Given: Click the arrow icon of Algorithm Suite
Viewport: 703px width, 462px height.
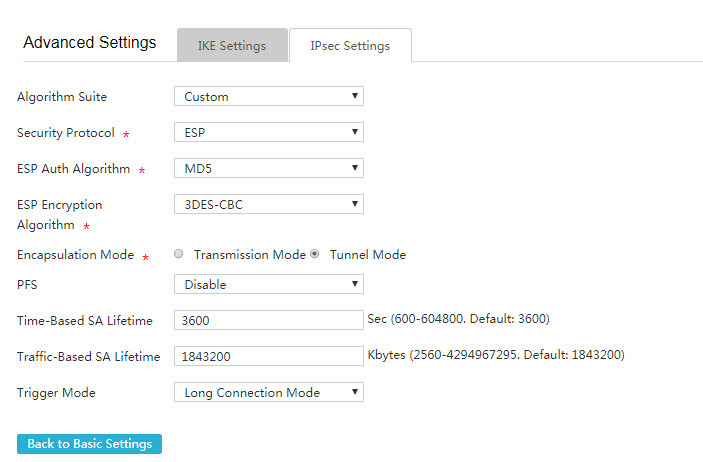Looking at the screenshot, I should click(355, 96).
